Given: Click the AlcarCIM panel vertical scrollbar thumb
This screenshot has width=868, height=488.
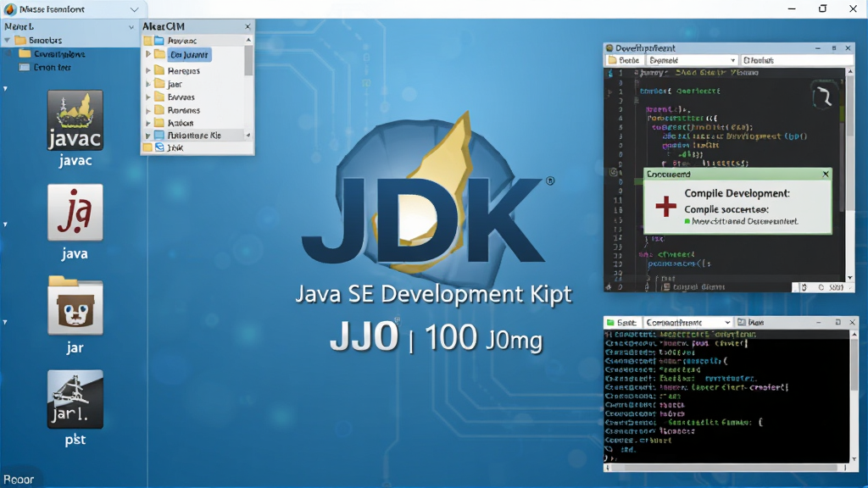Looking at the screenshot, I should (248, 60).
